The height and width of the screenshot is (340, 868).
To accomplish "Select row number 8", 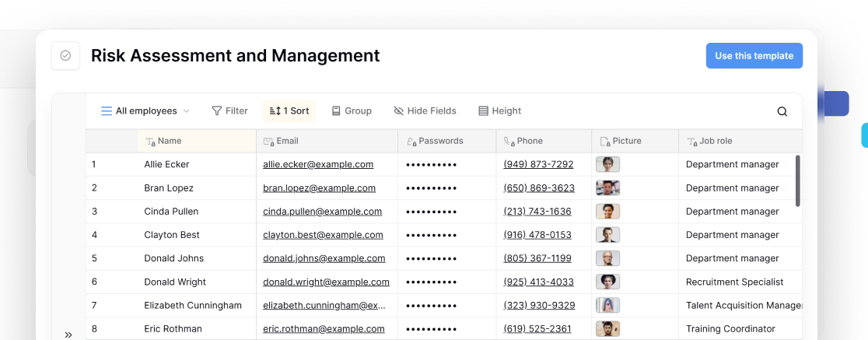I will pos(94,329).
